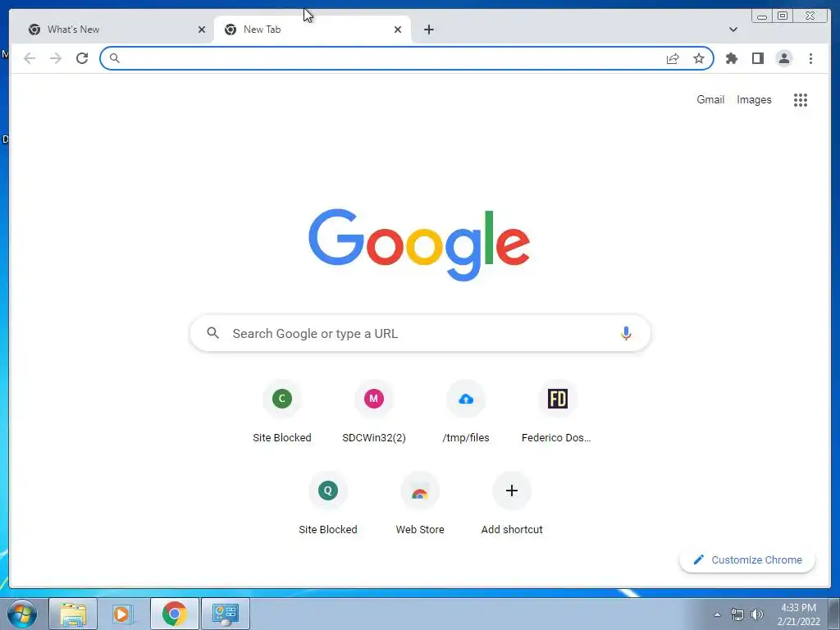Click the Add shortcut plus button
This screenshot has height=630, width=840.
pyautogui.click(x=512, y=491)
